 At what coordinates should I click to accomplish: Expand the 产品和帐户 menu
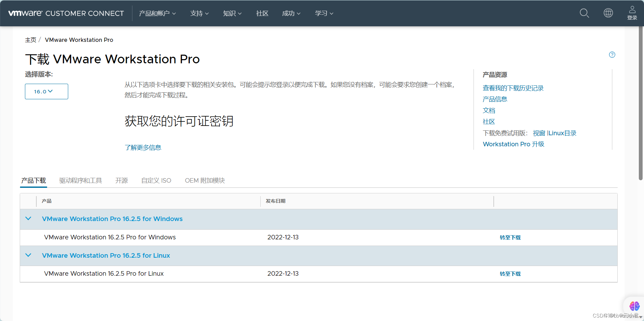(157, 13)
